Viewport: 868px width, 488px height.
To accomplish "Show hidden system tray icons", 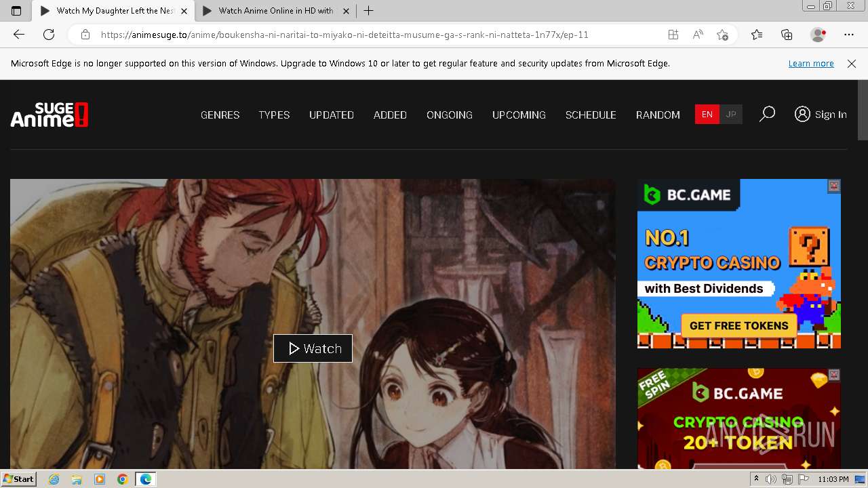I will coord(756,479).
